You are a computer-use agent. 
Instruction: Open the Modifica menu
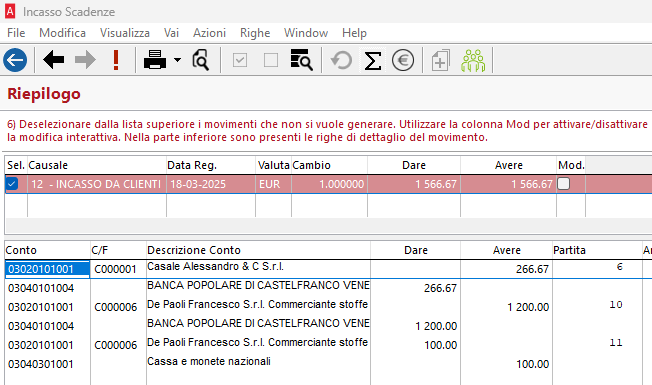[62, 33]
